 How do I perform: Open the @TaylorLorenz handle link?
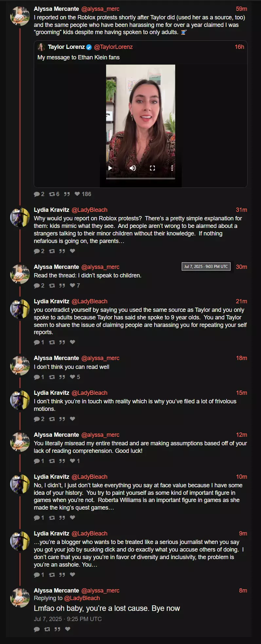click(113, 47)
